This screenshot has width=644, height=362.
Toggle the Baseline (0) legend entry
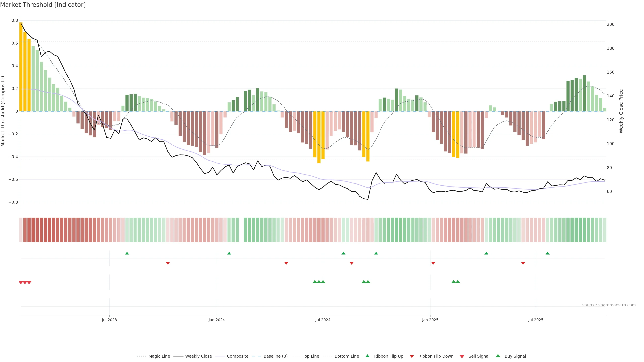pos(275,356)
